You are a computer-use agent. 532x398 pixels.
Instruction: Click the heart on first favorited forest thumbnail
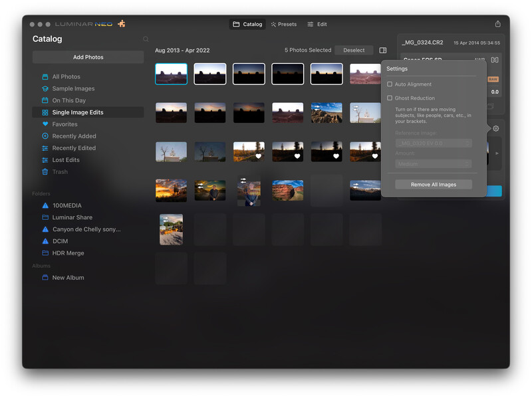tap(258, 156)
